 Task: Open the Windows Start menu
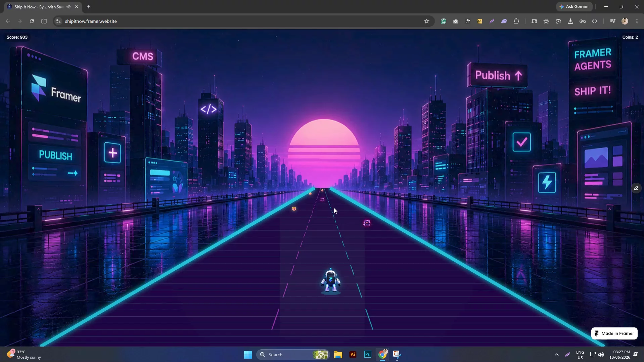(x=248, y=355)
